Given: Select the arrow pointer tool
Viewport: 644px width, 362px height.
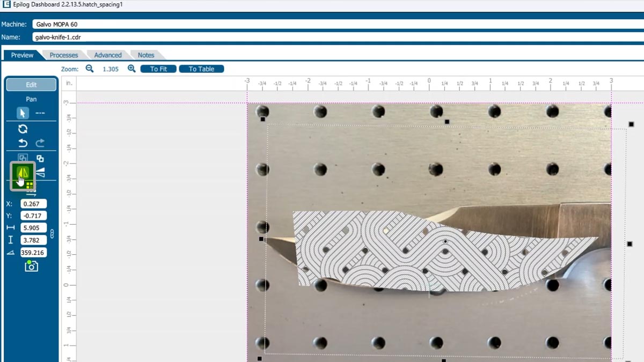Looking at the screenshot, I should point(22,113).
